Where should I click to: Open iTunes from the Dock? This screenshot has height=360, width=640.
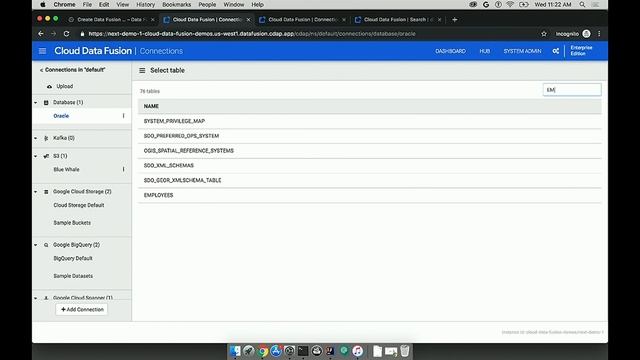pyautogui.click(x=358, y=351)
